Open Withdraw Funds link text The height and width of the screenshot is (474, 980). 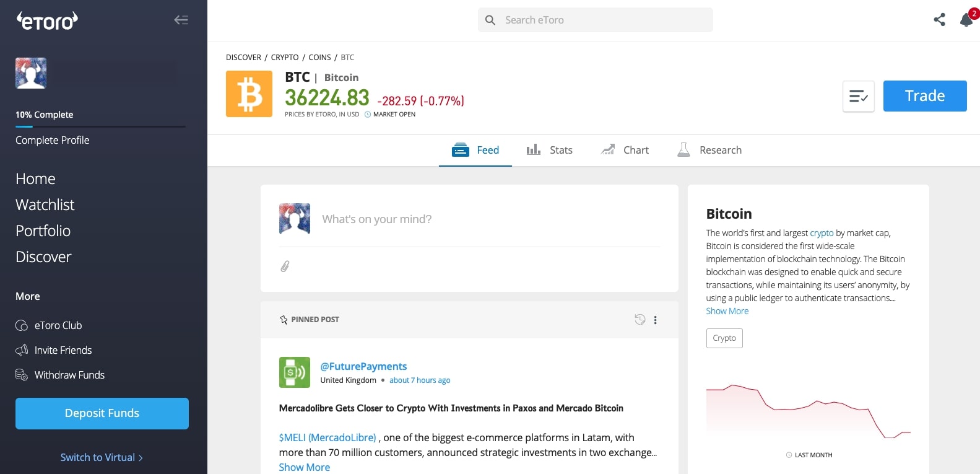pos(69,375)
